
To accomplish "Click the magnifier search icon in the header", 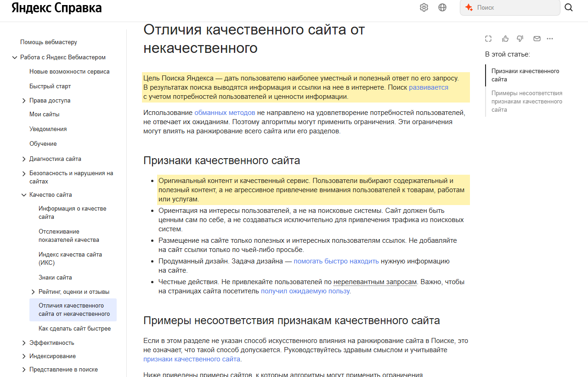I will [569, 7].
